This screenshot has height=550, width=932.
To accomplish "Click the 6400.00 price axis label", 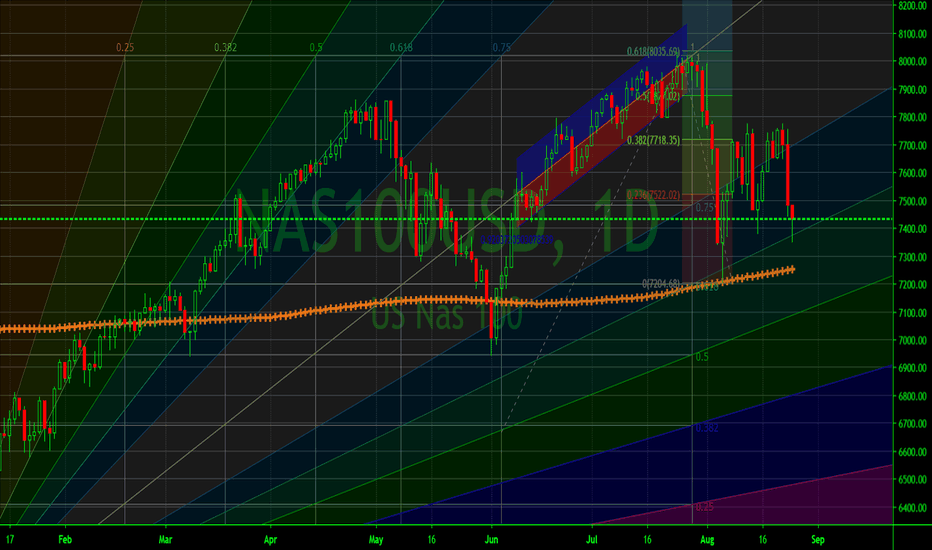I will click(x=912, y=508).
